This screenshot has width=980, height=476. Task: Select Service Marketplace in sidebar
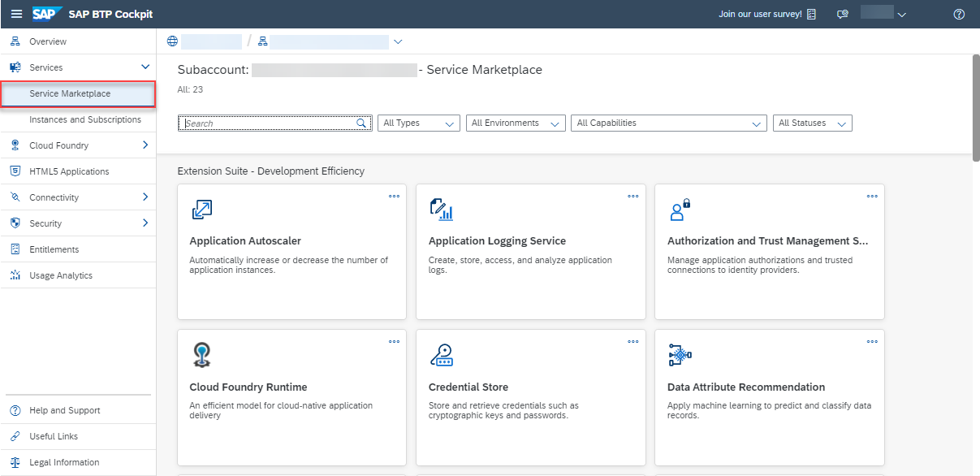point(78,93)
